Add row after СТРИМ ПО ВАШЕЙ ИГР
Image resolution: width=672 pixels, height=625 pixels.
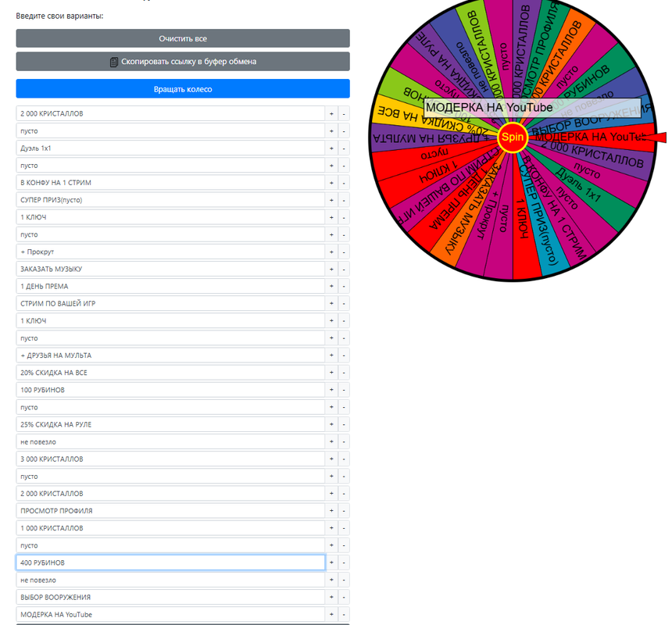pos(331,304)
